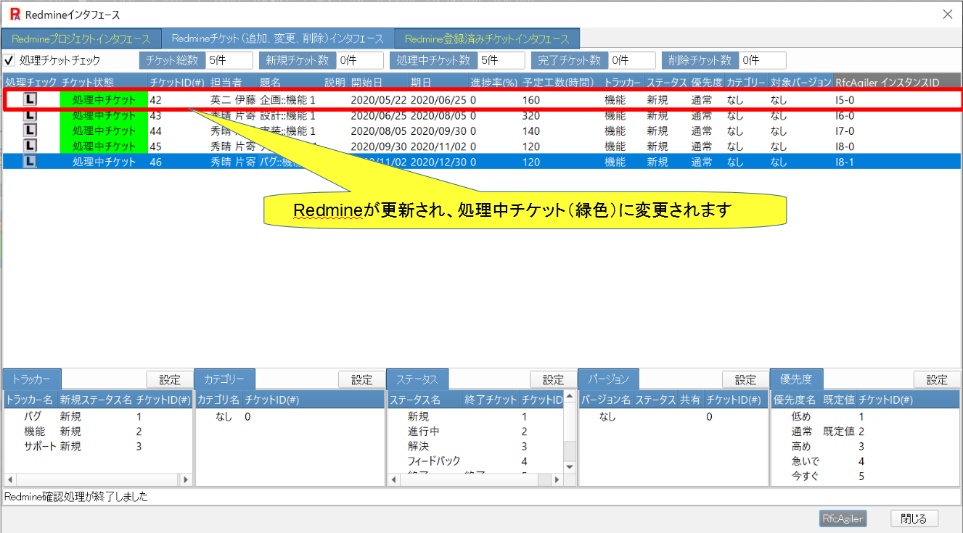Click 設定 button in カテゴリー panel
963x533 pixels.
point(362,379)
